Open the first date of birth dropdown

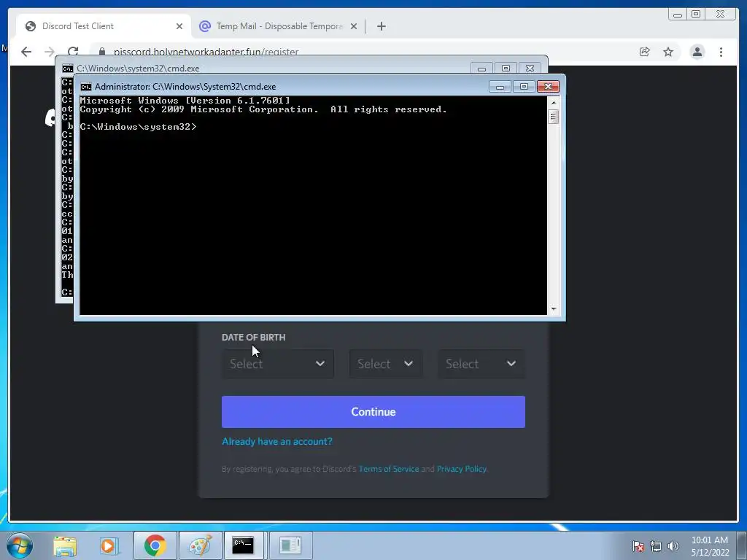tap(278, 364)
